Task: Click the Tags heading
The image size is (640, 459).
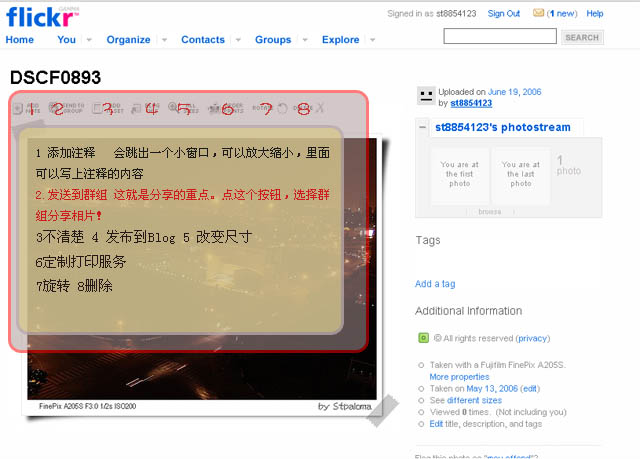Action: point(428,240)
